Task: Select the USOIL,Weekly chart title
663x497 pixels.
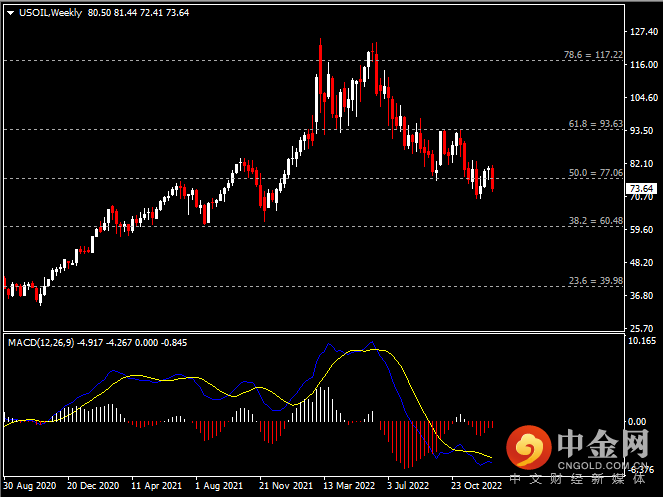Action: [x=50, y=13]
